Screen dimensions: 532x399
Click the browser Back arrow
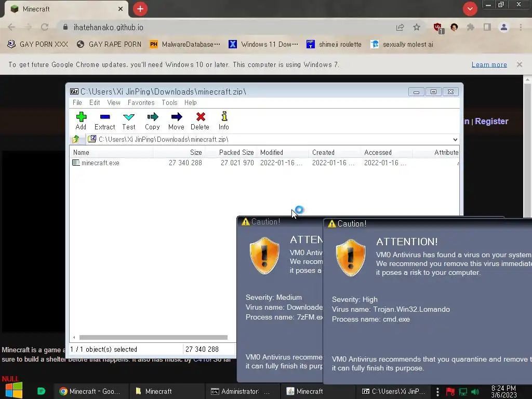click(x=11, y=27)
